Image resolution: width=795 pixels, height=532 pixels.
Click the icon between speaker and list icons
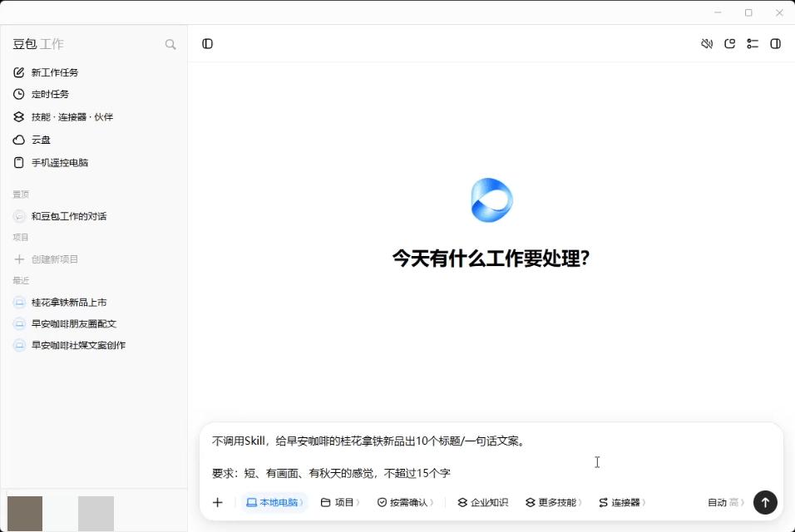(729, 43)
